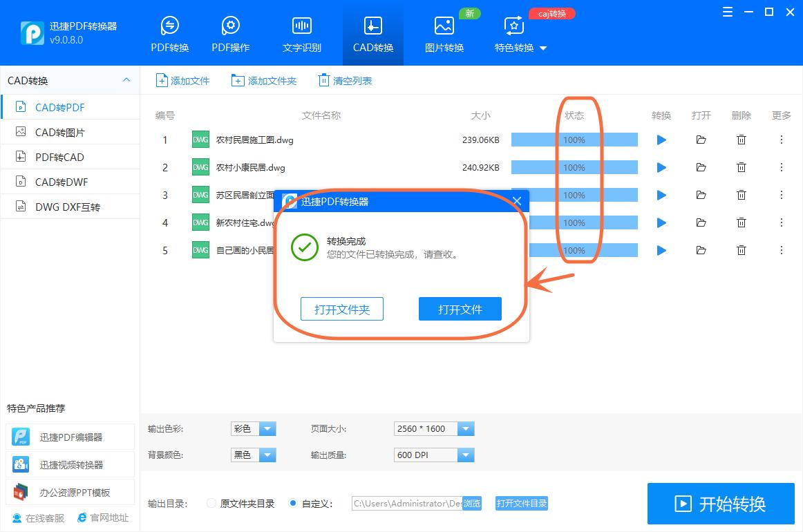
Task: Click 打开文件夹 button in dialog
Action: (x=341, y=310)
